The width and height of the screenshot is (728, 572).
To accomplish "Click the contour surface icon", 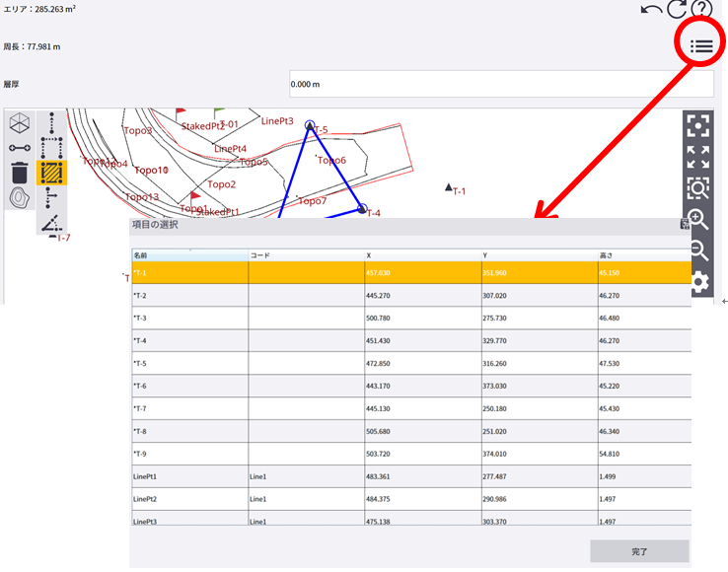I will [x=19, y=196].
